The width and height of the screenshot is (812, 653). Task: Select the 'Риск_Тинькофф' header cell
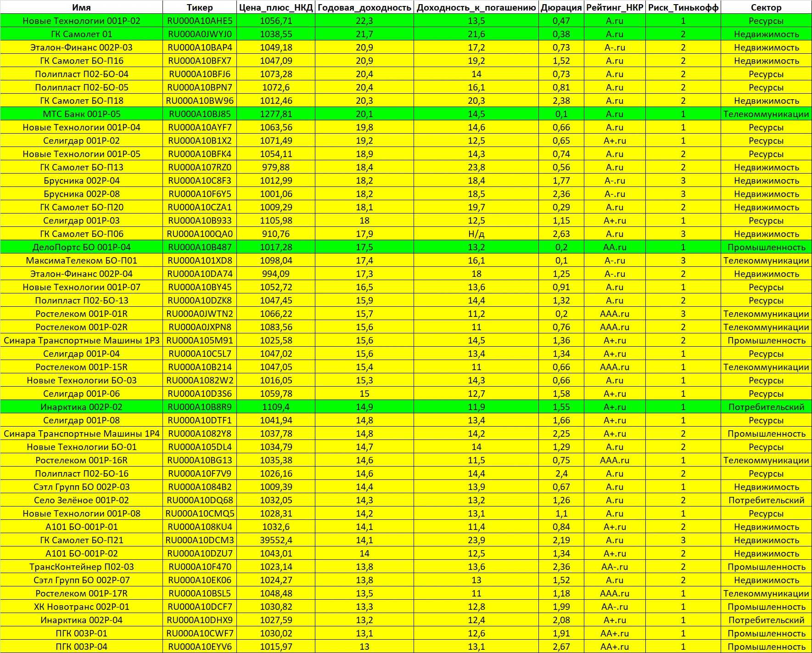pyautogui.click(x=683, y=7)
